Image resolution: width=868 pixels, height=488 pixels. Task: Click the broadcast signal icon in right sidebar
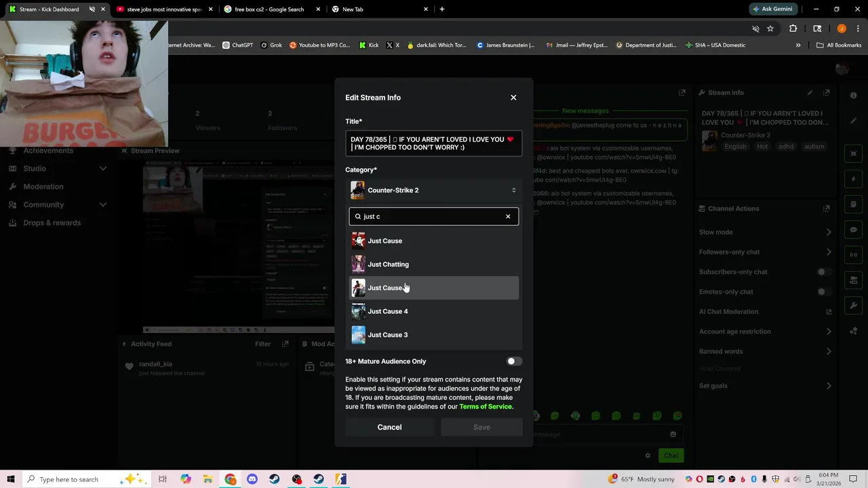tap(853, 255)
